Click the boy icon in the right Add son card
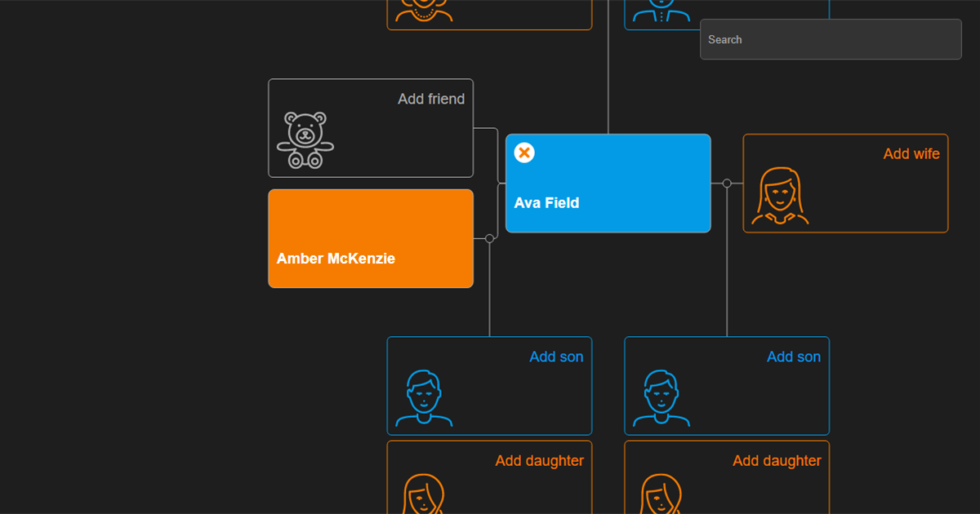This screenshot has height=514, width=980. pos(660,397)
